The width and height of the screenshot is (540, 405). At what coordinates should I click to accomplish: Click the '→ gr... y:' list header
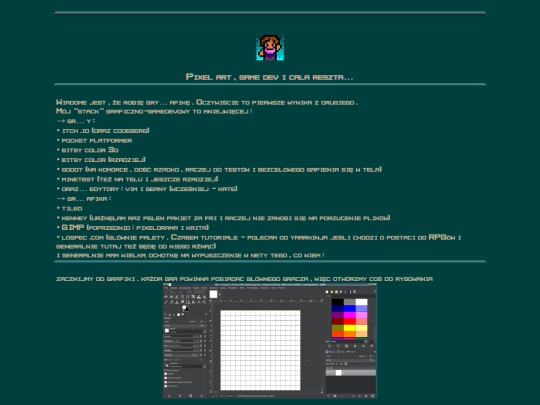point(76,121)
